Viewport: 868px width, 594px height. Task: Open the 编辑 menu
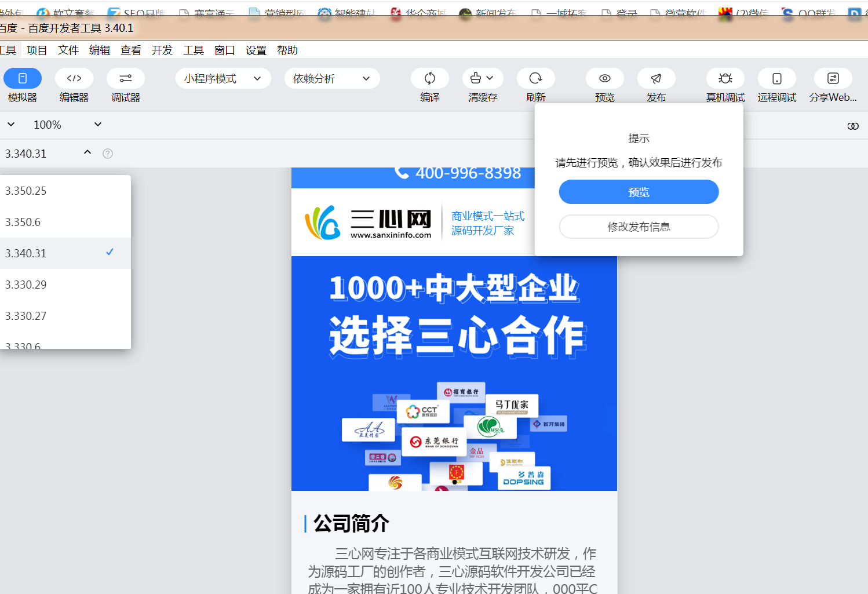(x=100, y=50)
